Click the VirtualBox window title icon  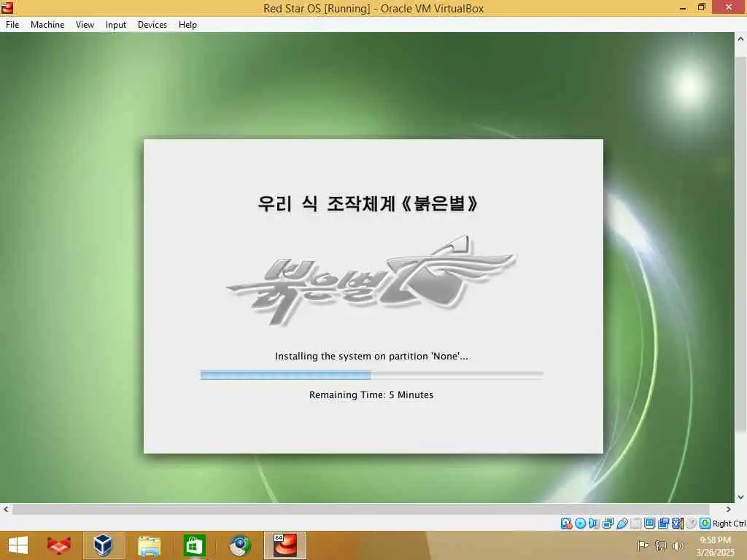[7, 7]
